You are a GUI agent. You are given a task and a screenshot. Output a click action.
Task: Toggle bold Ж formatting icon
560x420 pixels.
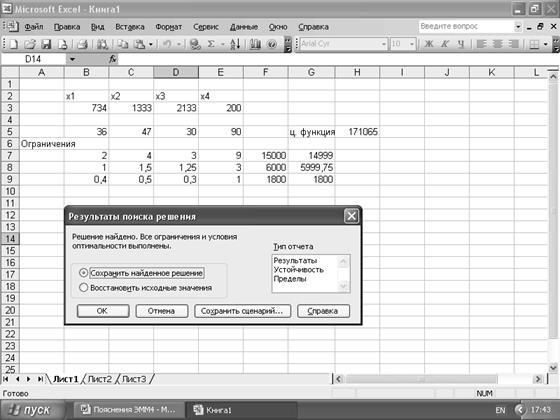coord(429,44)
